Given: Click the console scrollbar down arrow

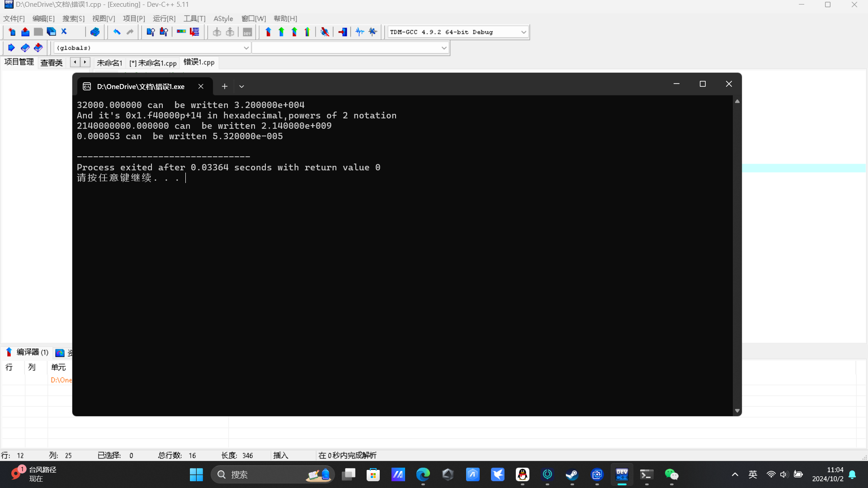Looking at the screenshot, I should (737, 411).
